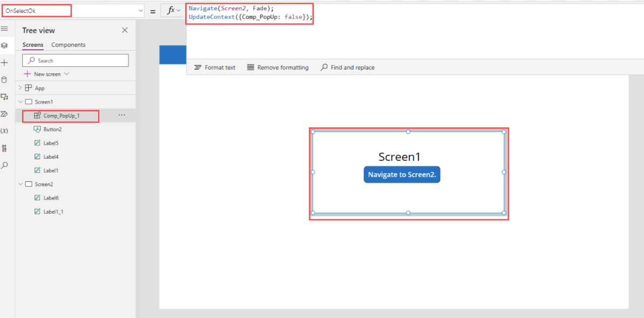Open the more actions menu for Comp_PopUp_1

121,115
